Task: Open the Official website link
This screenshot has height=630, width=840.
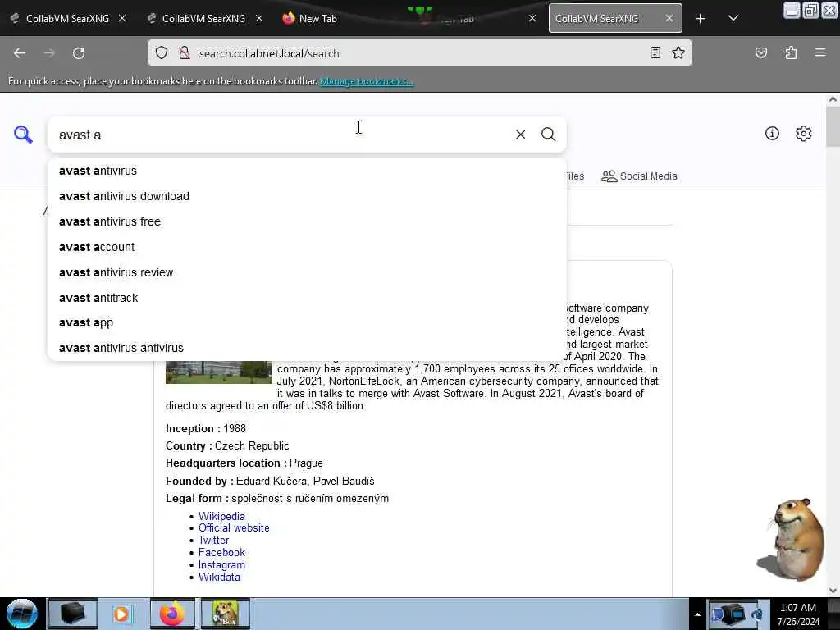Action: pyautogui.click(x=234, y=527)
